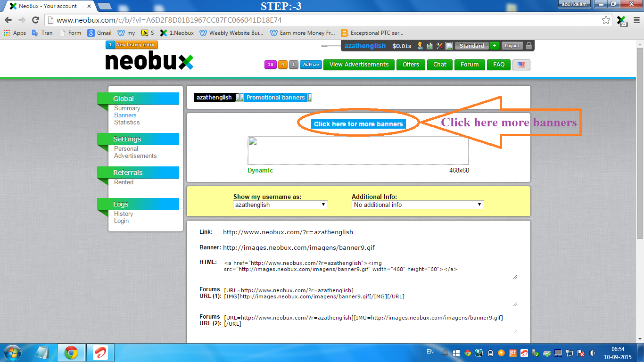
Task: Check the battery tray icon
Action: [x=490, y=353]
